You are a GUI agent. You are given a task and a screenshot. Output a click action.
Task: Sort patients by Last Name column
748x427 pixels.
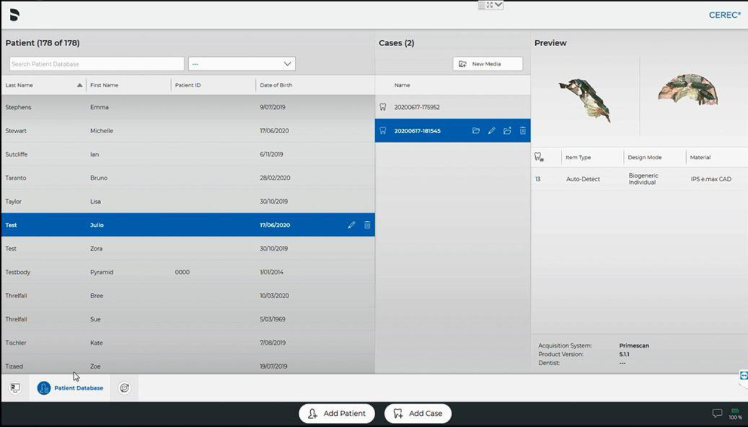tap(43, 85)
